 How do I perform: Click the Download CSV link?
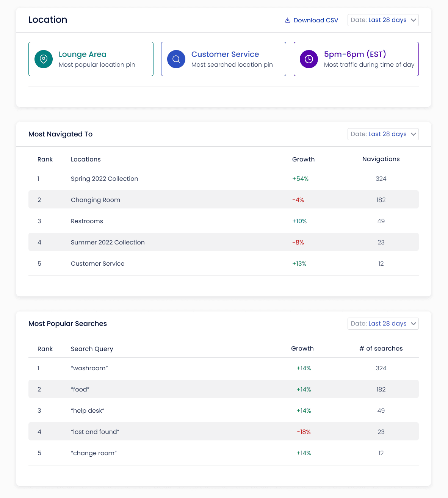tap(312, 20)
